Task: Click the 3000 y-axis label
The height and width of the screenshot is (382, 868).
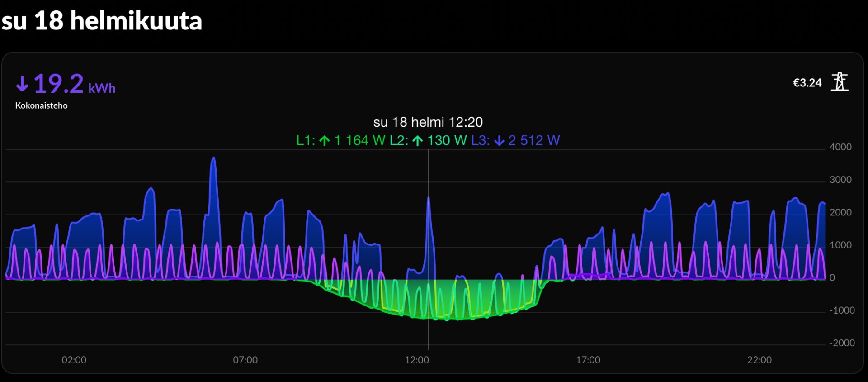Action: 840,180
